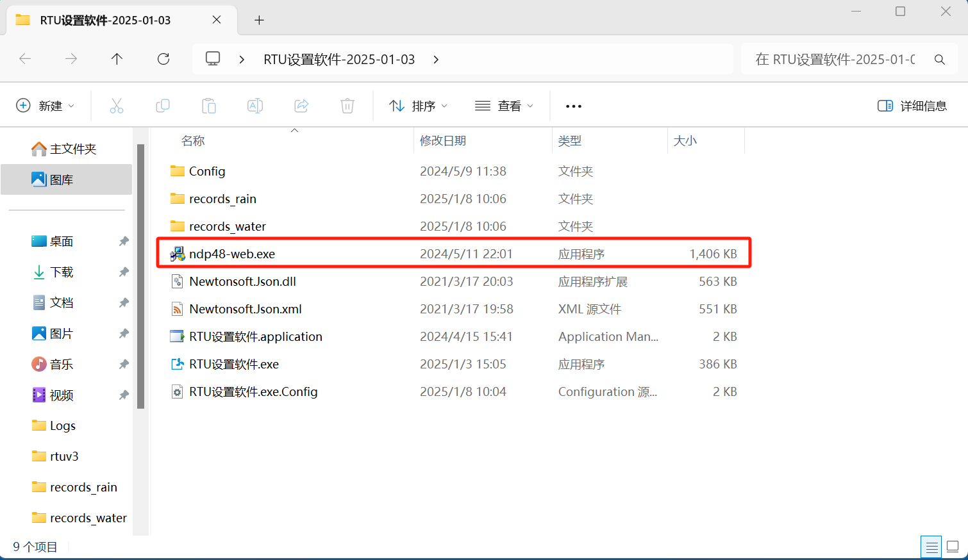
Task: Click the Paste clipboard icon
Action: (209, 106)
